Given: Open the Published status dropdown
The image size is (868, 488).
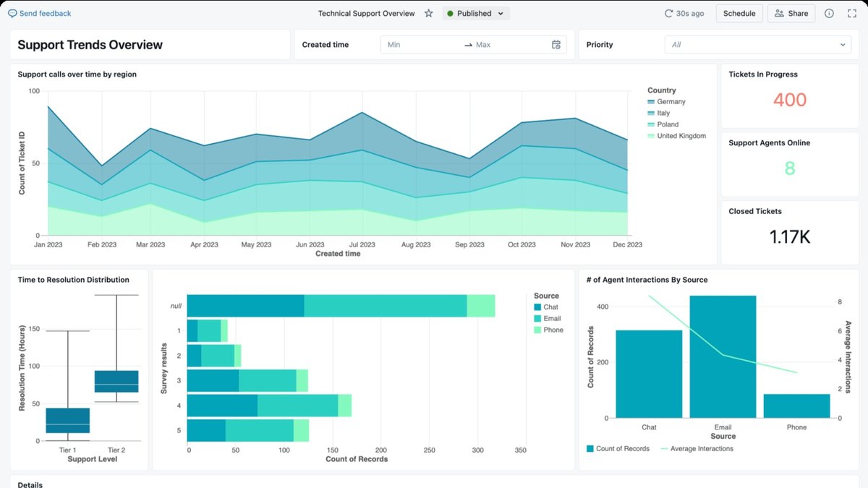Looking at the screenshot, I should [x=476, y=13].
